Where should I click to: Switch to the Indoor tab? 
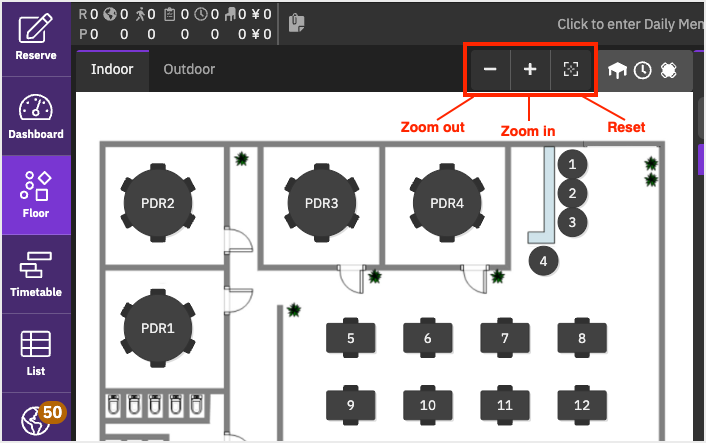(x=112, y=70)
